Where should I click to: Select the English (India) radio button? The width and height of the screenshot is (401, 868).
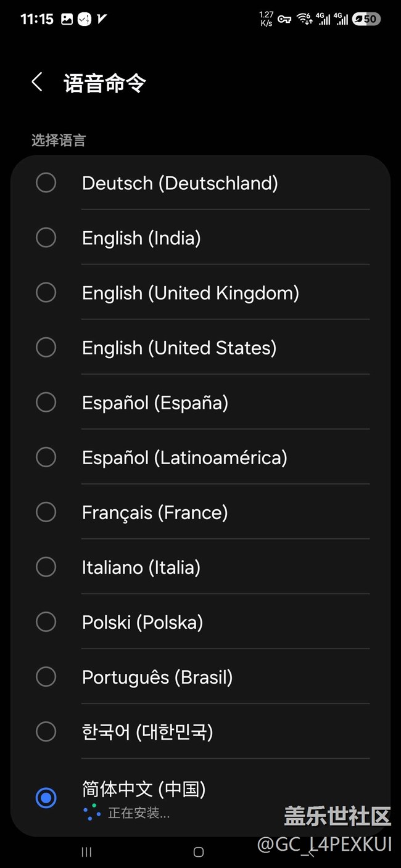click(x=46, y=237)
